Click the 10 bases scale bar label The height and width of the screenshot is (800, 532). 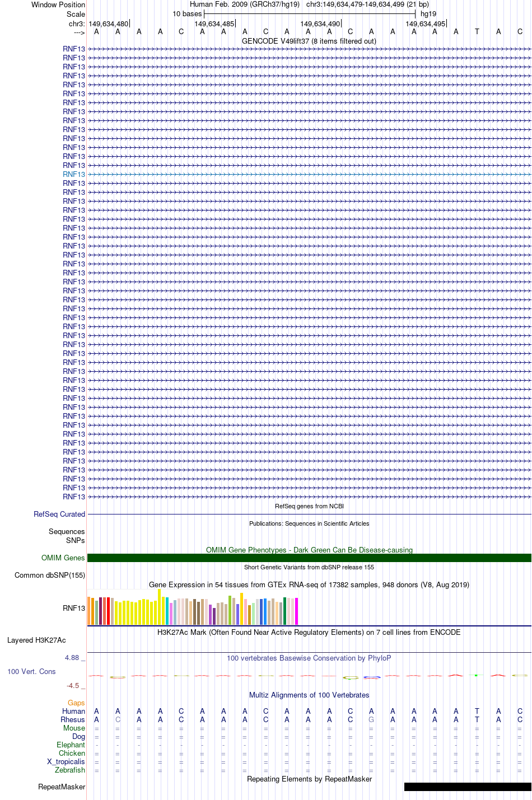tap(187, 14)
